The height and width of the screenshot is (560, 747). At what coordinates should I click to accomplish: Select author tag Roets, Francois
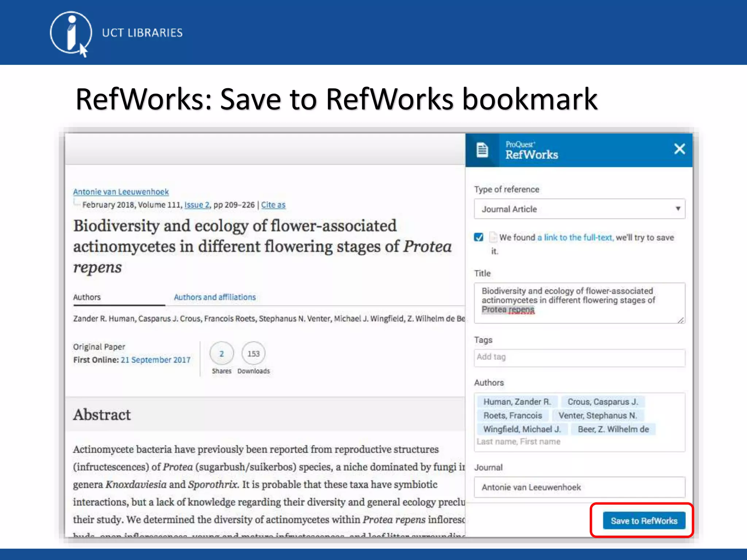[x=512, y=416]
